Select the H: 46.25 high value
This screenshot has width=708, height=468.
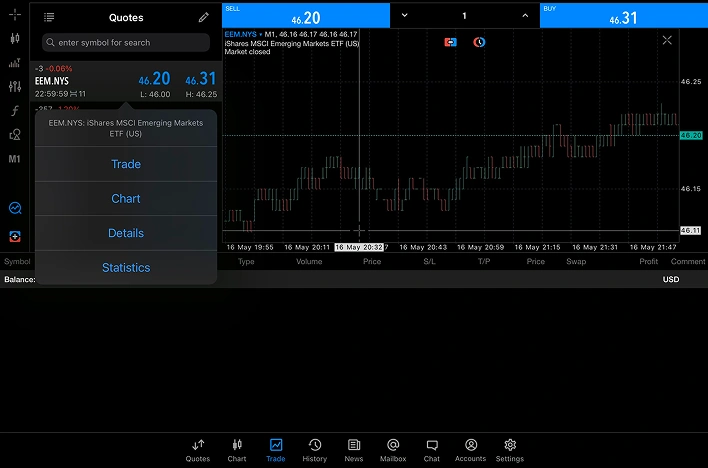coord(201,94)
